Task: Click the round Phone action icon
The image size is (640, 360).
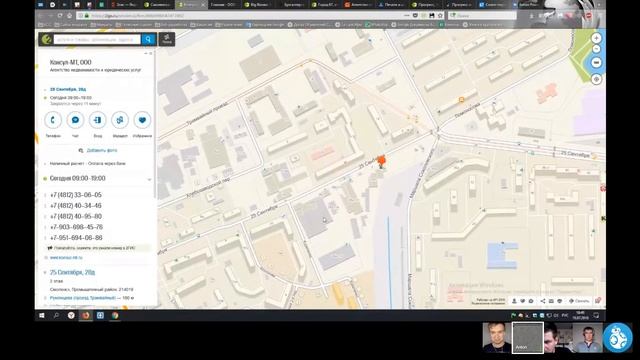Action: 53,120
